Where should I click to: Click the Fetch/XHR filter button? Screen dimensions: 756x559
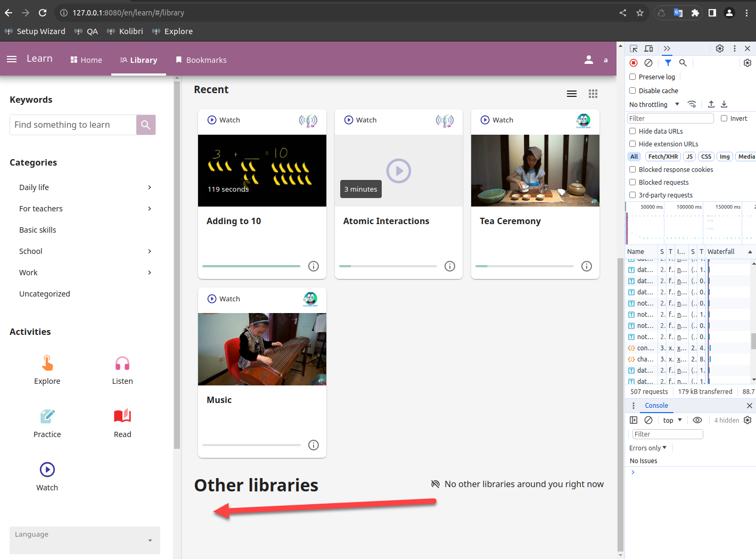663,156
